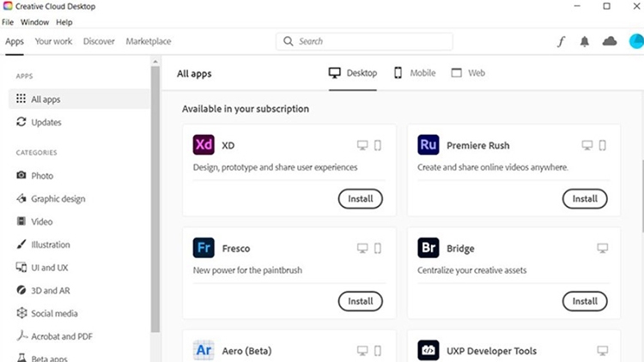Select All apps in sidebar

[79, 99]
